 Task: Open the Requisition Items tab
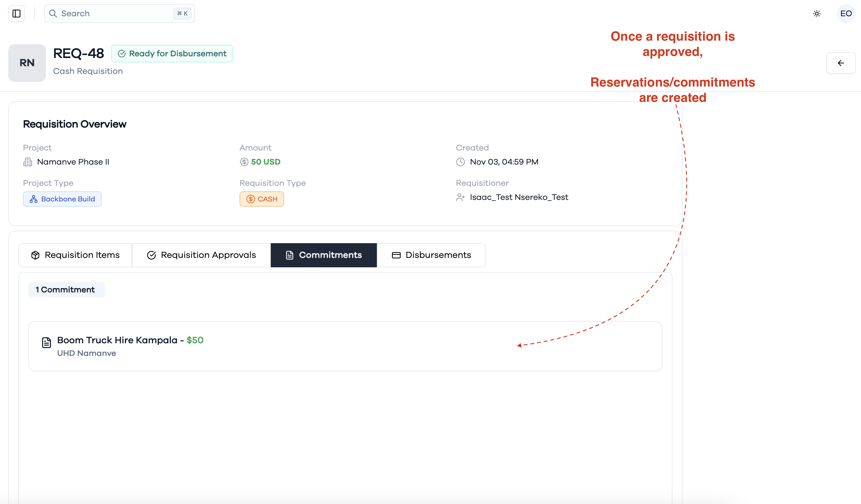coord(75,255)
